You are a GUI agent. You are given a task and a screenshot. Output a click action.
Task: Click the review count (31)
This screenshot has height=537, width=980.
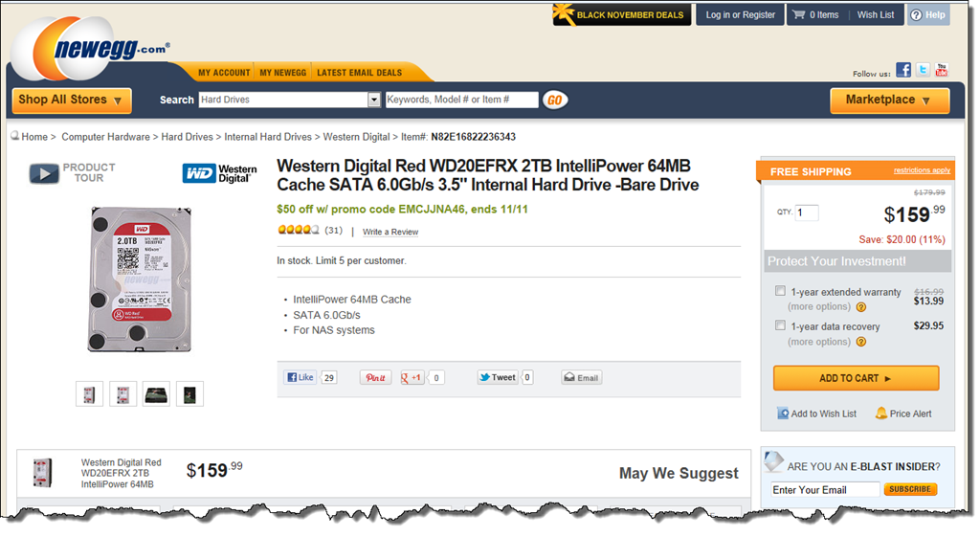click(x=334, y=231)
